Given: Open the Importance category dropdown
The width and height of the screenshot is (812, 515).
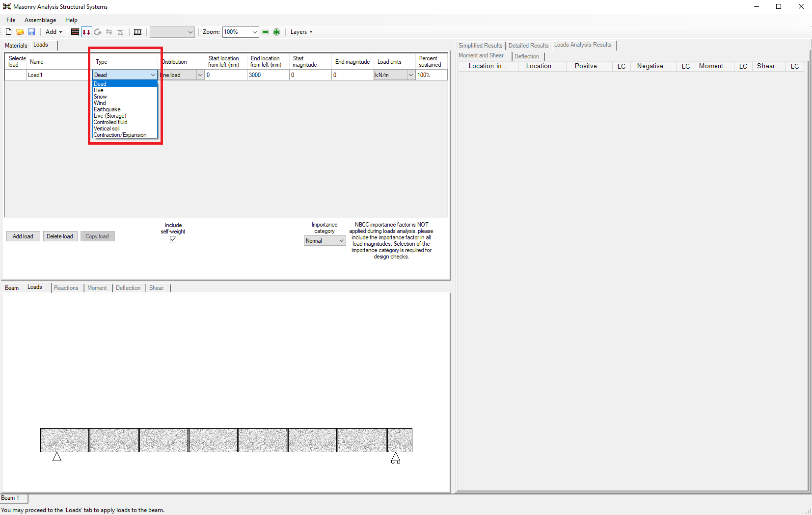Looking at the screenshot, I should pos(325,241).
